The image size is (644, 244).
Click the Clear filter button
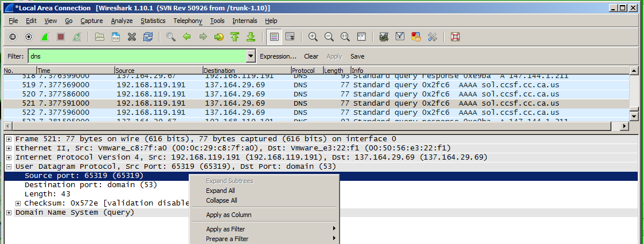click(x=311, y=56)
